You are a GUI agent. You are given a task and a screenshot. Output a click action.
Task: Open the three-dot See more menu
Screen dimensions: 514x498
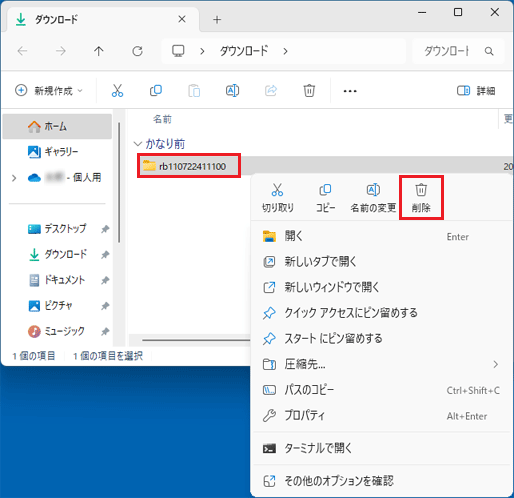pos(350,91)
